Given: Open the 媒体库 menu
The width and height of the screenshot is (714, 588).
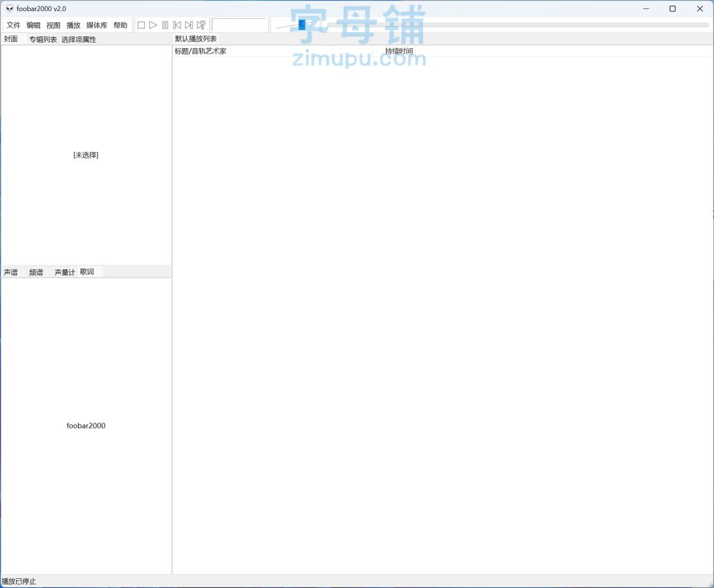Looking at the screenshot, I should [x=97, y=25].
